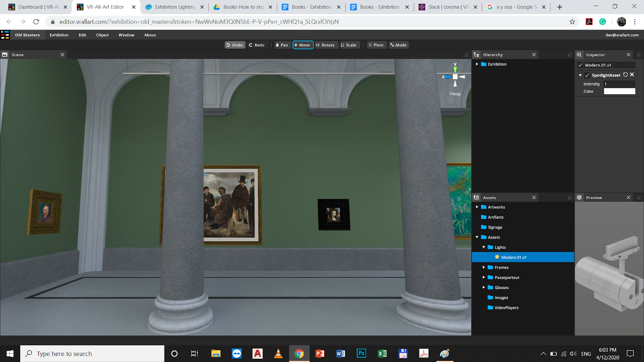Maximize the Scene panel
This screenshot has width=644, height=362.
[x=467, y=55]
